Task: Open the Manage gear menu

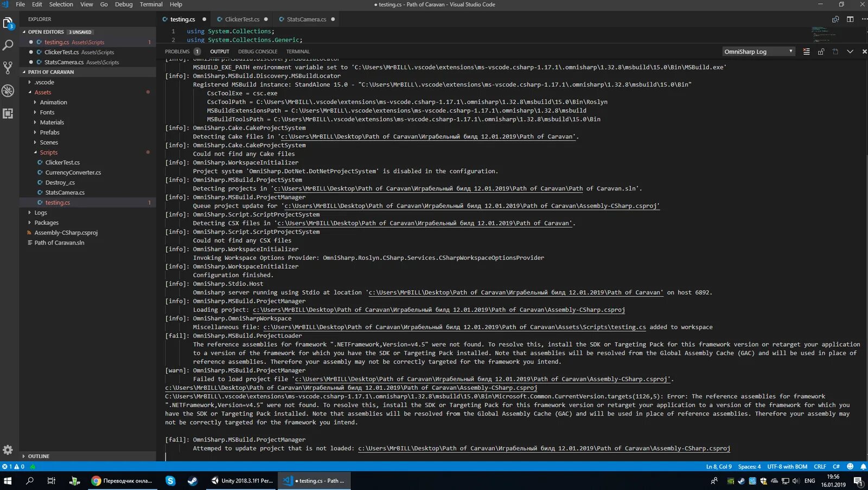Action: pos(8,450)
